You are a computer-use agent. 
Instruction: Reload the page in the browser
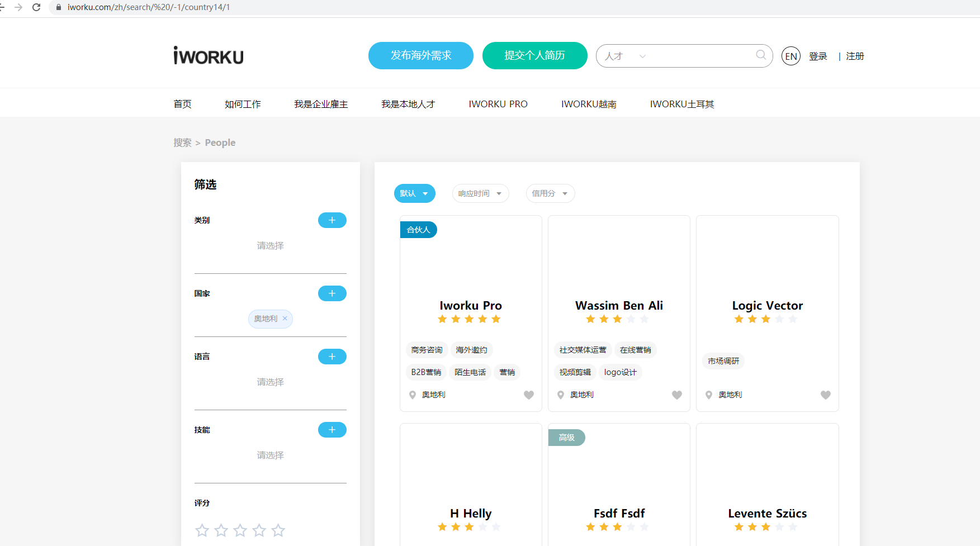(36, 7)
